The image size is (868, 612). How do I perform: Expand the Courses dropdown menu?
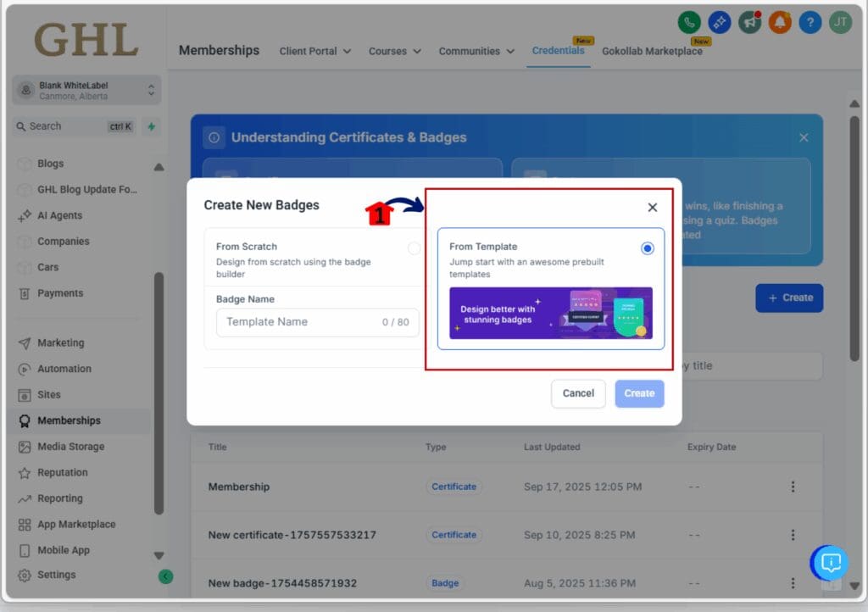click(394, 51)
